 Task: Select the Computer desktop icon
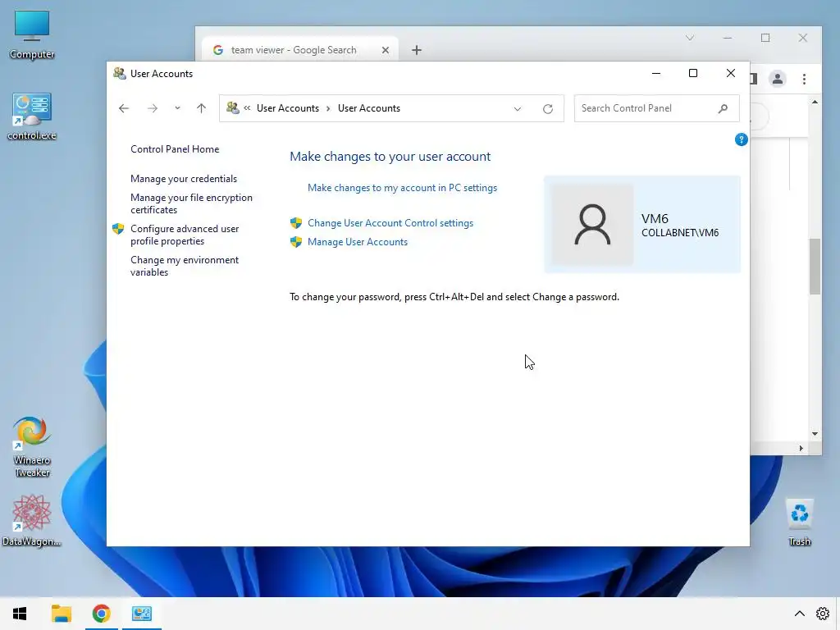[32, 34]
